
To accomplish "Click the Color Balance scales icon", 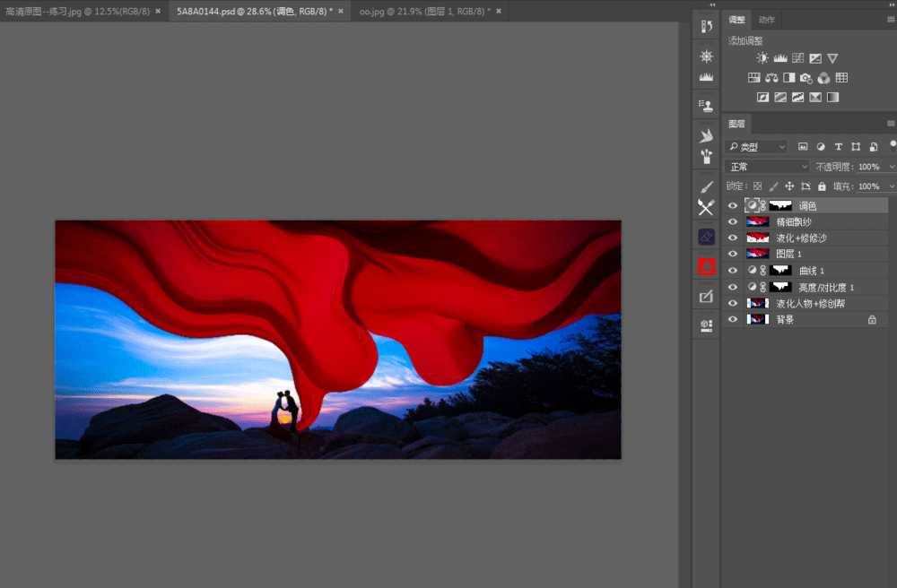I will (x=771, y=78).
